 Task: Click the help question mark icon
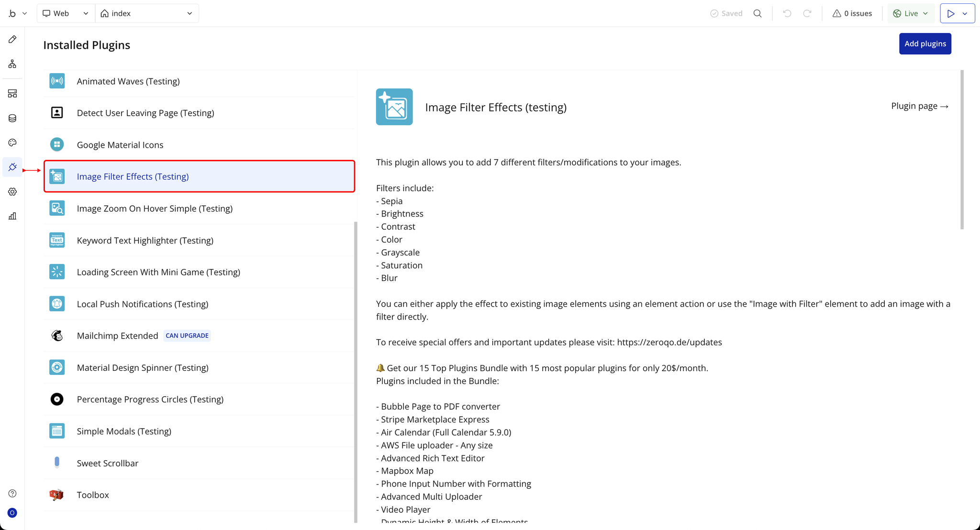click(12, 494)
